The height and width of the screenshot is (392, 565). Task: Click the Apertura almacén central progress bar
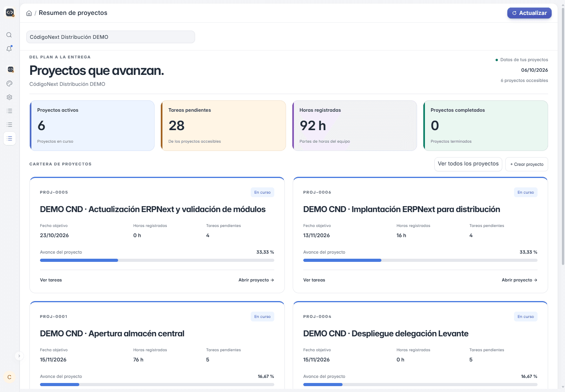157,385
